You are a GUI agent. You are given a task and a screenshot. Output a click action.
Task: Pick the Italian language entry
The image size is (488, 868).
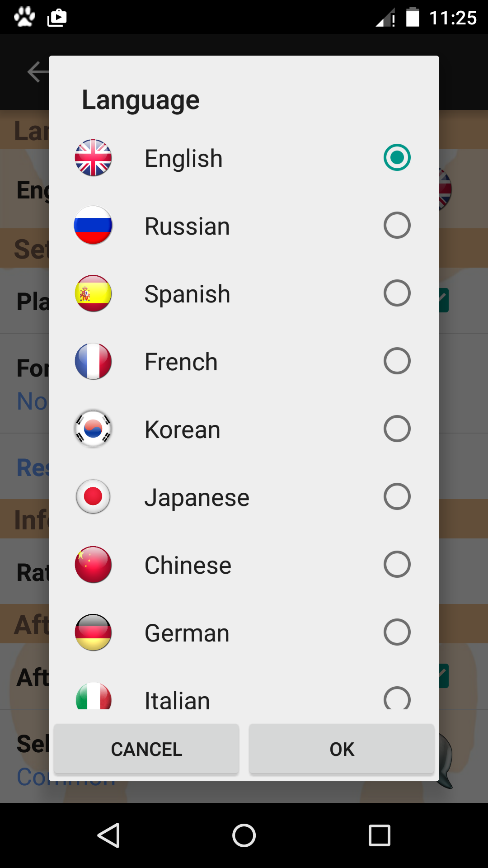coord(177,699)
